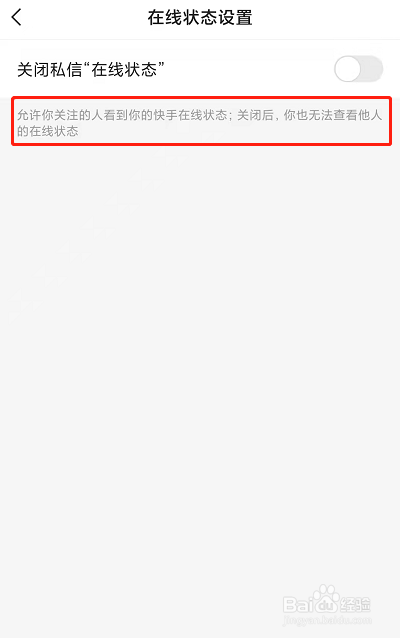Click the white knob of the switch
The image size is (400, 638).
click(x=348, y=69)
